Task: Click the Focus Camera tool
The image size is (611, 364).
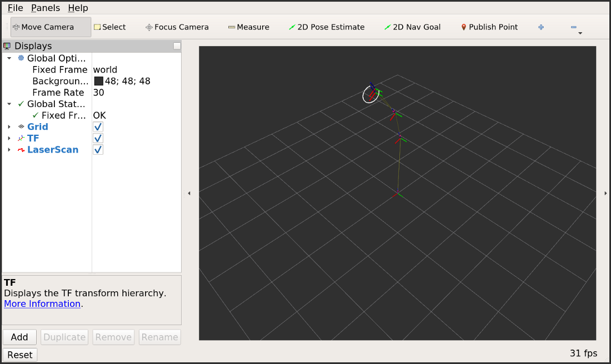Action: pyautogui.click(x=177, y=27)
